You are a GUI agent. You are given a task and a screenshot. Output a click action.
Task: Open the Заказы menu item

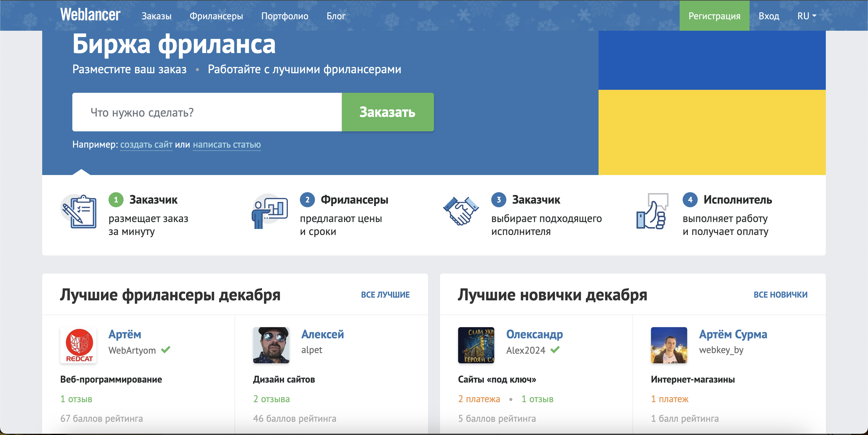tap(156, 16)
